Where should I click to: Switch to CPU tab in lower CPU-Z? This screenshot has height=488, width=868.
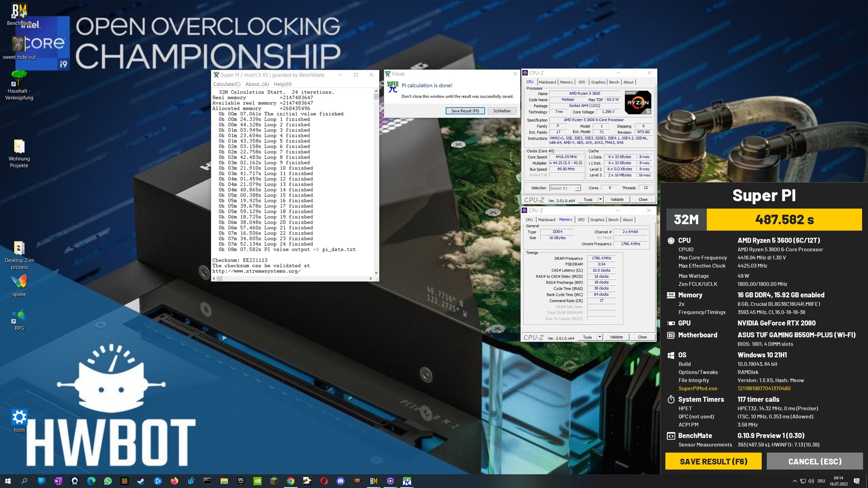pyautogui.click(x=529, y=220)
